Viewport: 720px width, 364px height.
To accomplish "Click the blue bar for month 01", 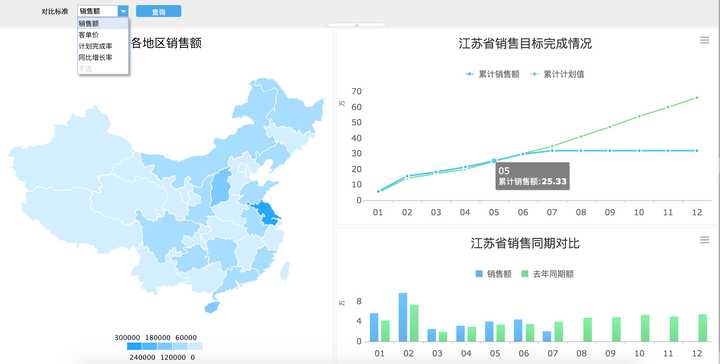I will (374, 327).
